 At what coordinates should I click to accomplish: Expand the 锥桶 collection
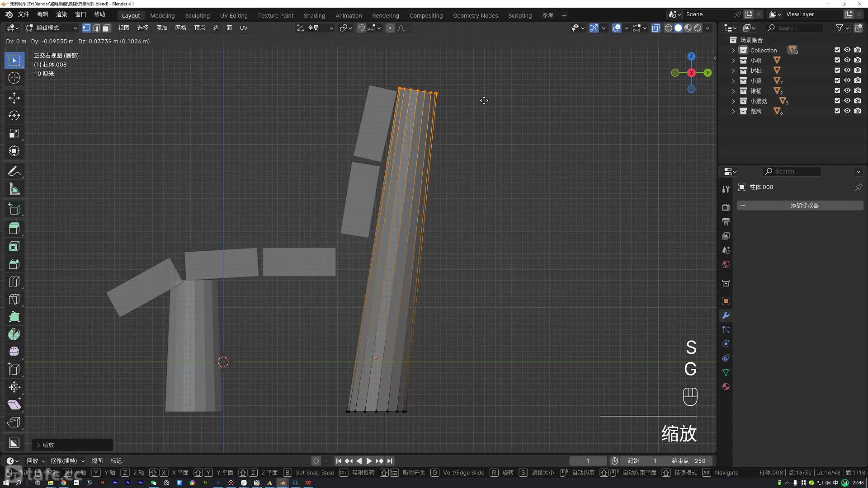pyautogui.click(x=733, y=91)
